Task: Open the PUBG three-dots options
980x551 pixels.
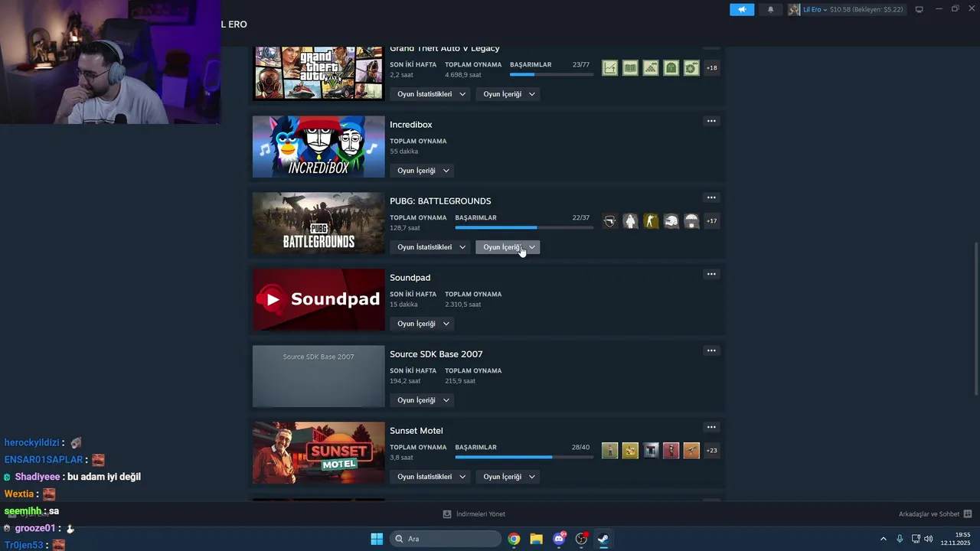Action: [x=711, y=197]
